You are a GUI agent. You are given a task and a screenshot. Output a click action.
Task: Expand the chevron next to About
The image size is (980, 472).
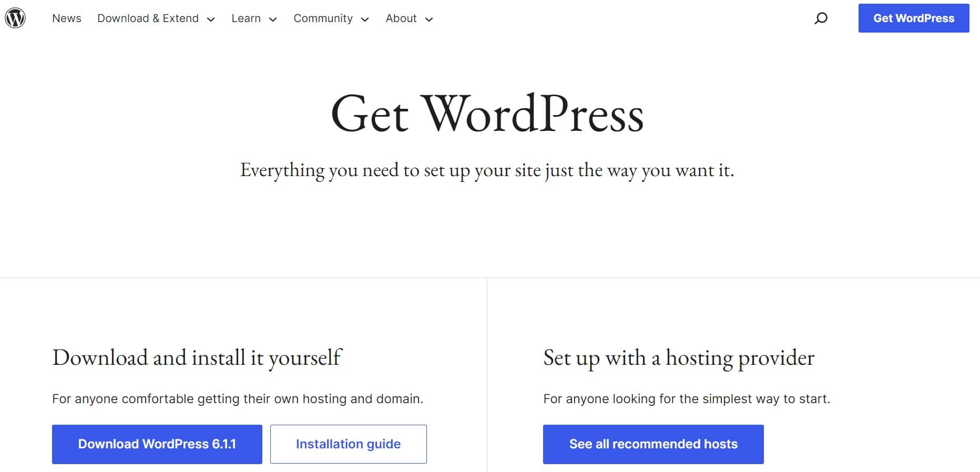coord(429,19)
